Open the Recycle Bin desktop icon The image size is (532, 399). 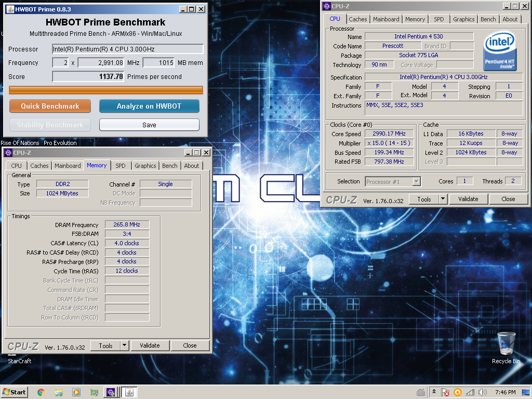click(506, 348)
